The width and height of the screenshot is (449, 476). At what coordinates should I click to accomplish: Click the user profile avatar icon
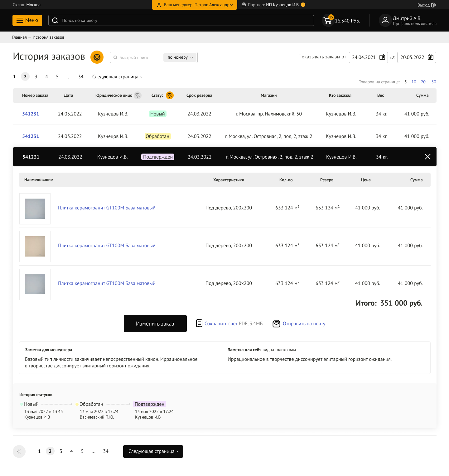point(385,21)
